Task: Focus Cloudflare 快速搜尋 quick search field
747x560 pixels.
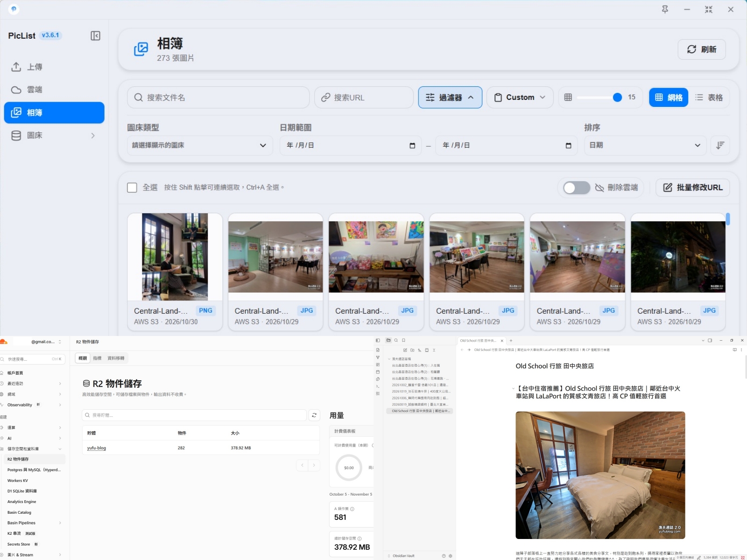Action: pos(33,359)
